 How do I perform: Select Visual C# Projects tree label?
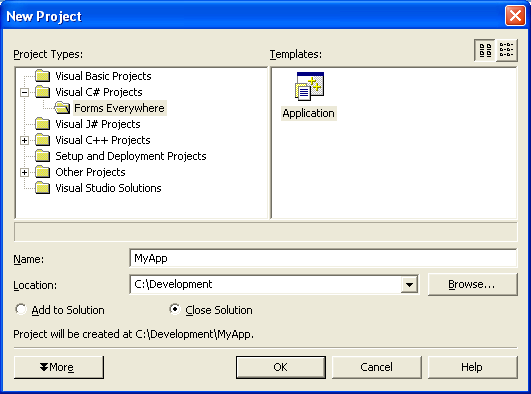point(99,92)
